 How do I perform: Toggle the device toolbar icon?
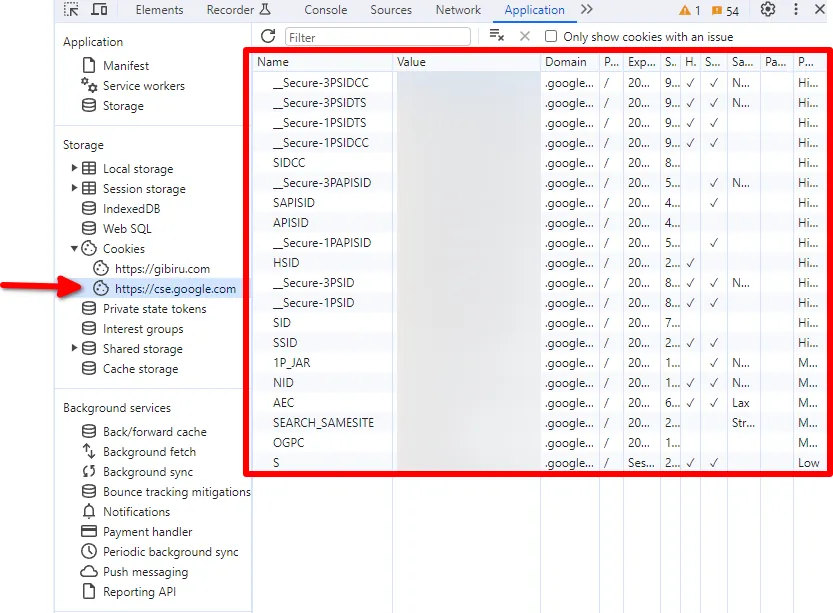click(x=99, y=10)
